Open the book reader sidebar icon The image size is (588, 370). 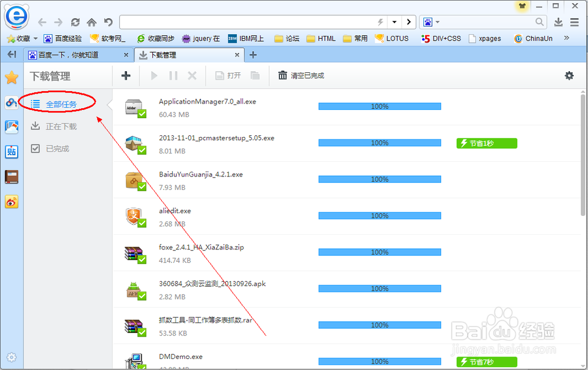pos(12,176)
